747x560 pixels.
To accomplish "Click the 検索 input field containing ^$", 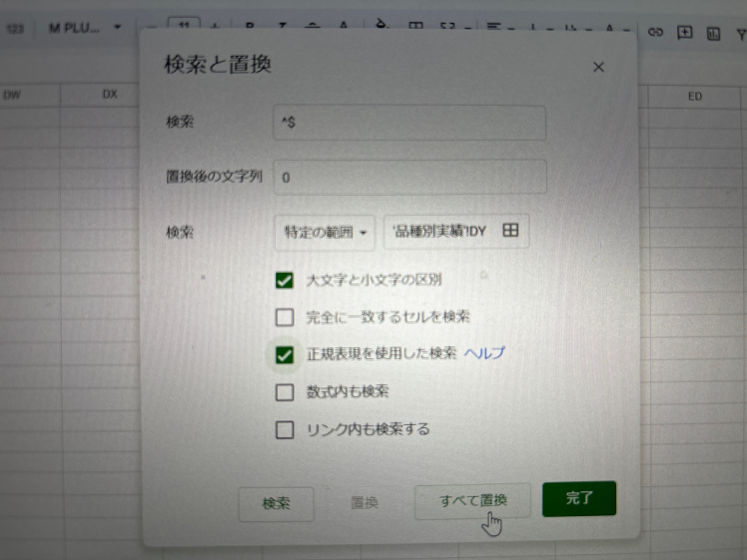I will click(410, 123).
